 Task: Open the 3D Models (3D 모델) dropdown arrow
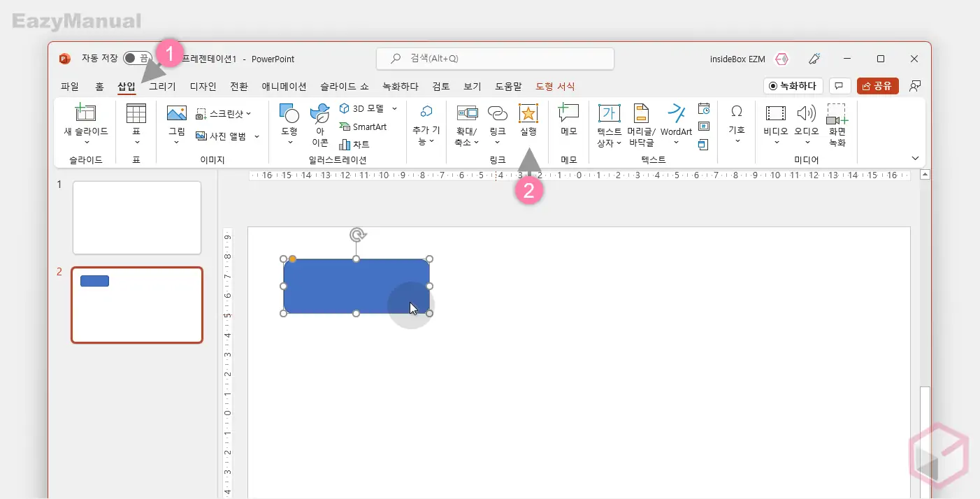394,108
